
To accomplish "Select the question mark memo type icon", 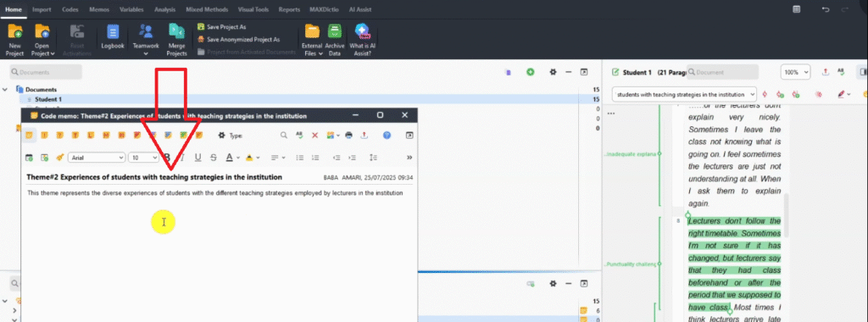I will [x=60, y=135].
